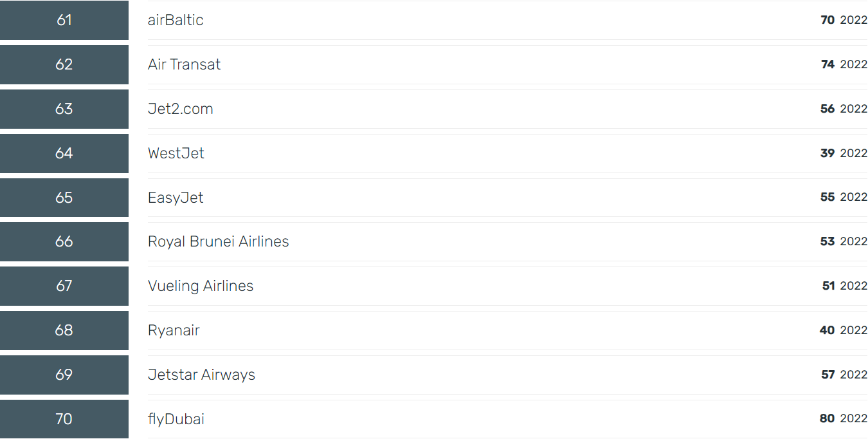Select the rank 64 tile
Screen dimensions: 868x439
(x=64, y=153)
